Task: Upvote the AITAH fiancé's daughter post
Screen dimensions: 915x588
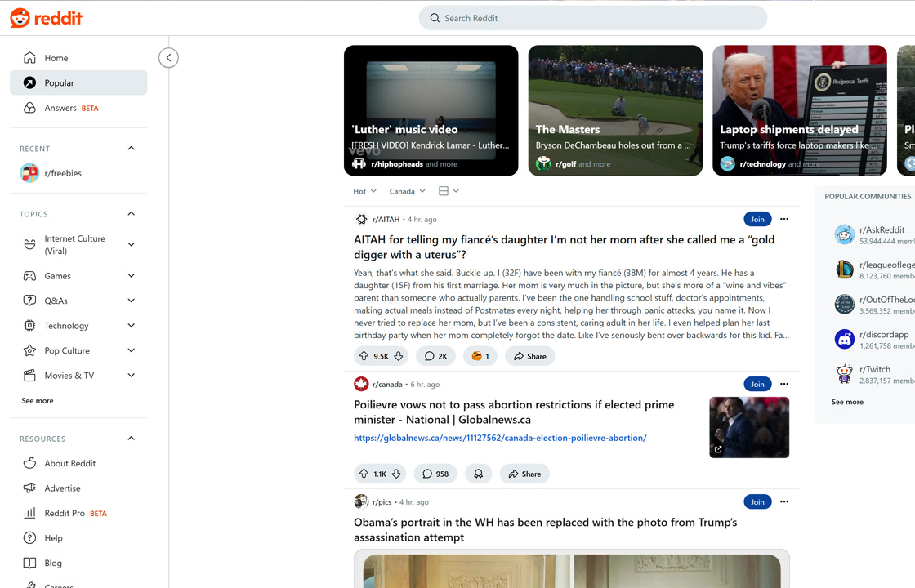Action: (364, 356)
